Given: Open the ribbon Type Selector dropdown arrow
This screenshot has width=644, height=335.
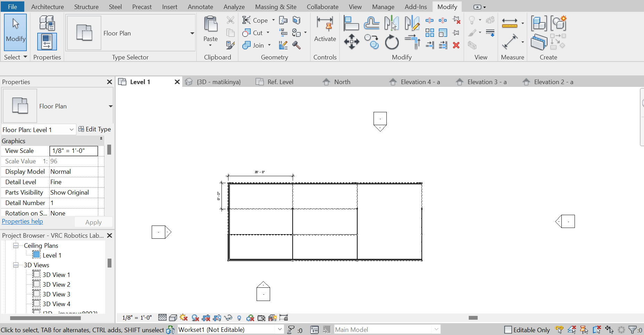Looking at the screenshot, I should (192, 33).
